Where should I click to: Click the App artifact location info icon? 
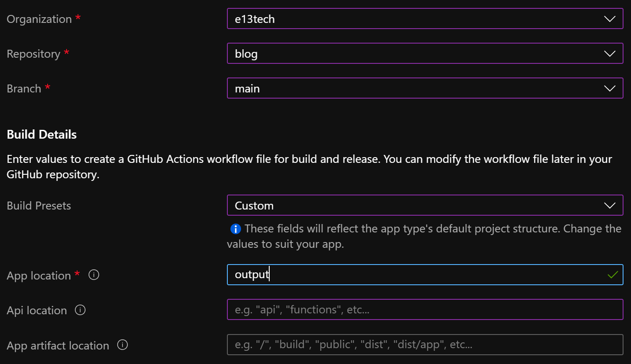pyautogui.click(x=122, y=345)
